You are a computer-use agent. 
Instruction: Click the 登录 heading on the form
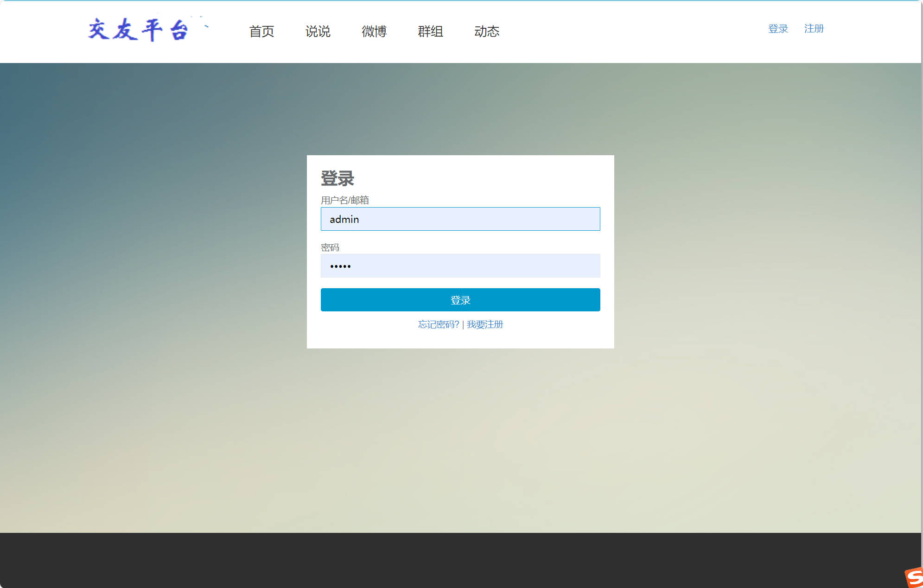(337, 177)
